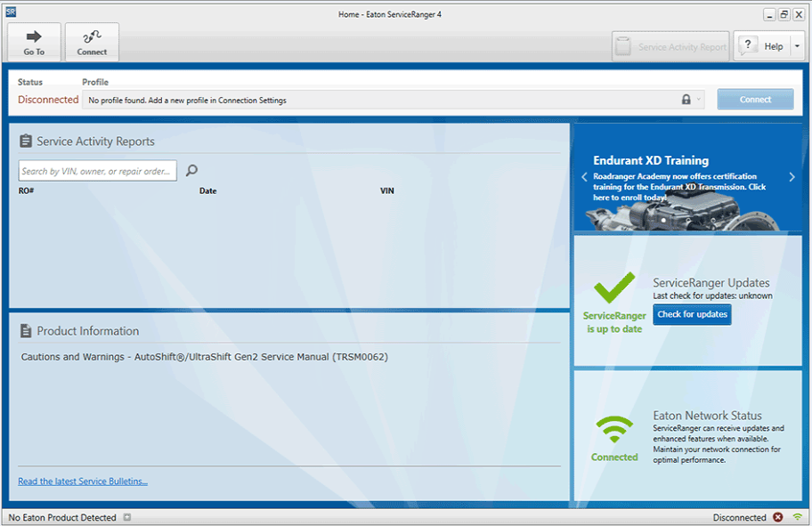
Task: Click No Eaton Product Detected status text
Action: (x=62, y=518)
